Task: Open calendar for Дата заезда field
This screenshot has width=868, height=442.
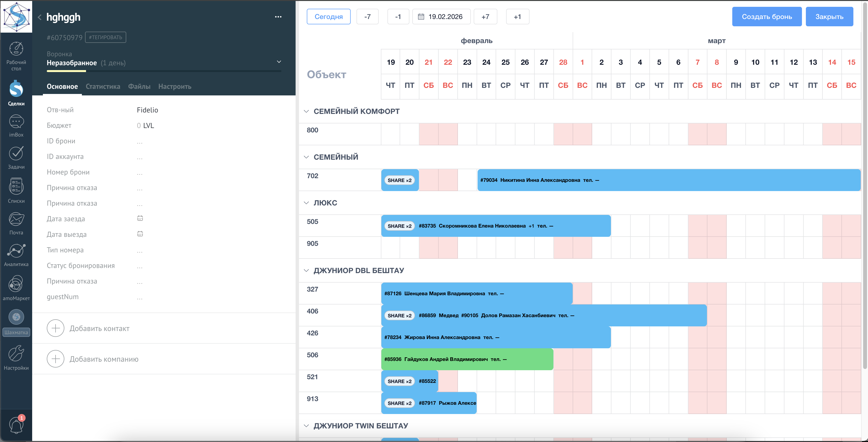Action: 140,219
